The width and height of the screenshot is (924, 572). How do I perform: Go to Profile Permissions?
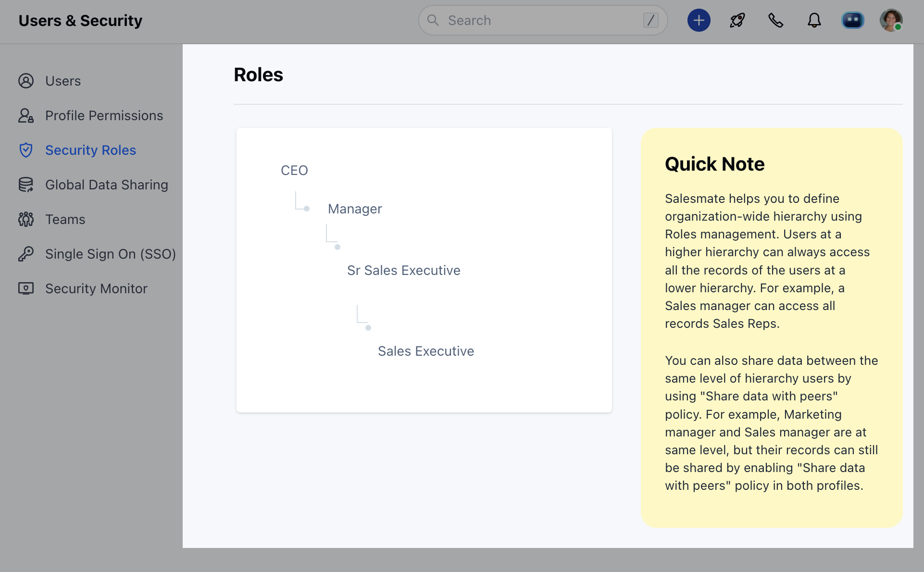point(104,115)
